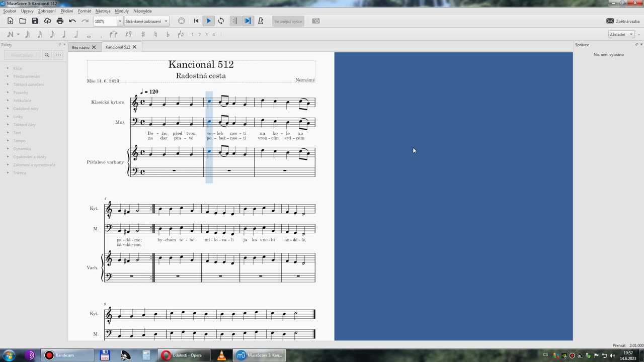644x362 pixels.
Task: Click the score title 'Kancionál 512'
Action: 201,64
